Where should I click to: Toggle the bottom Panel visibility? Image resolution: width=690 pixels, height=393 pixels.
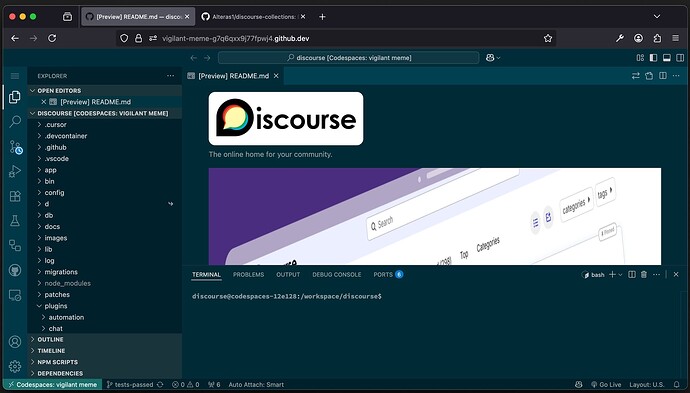667,58
